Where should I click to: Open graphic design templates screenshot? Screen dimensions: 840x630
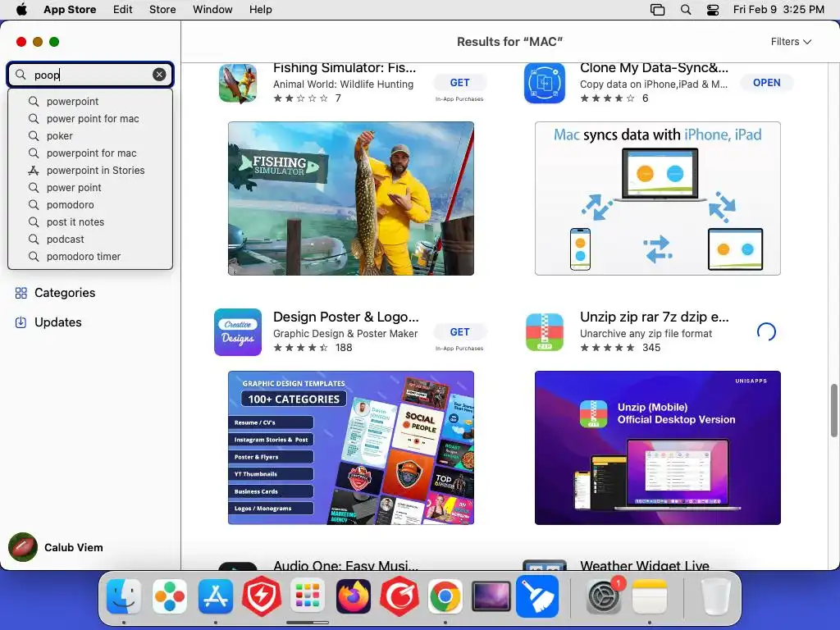pos(351,448)
